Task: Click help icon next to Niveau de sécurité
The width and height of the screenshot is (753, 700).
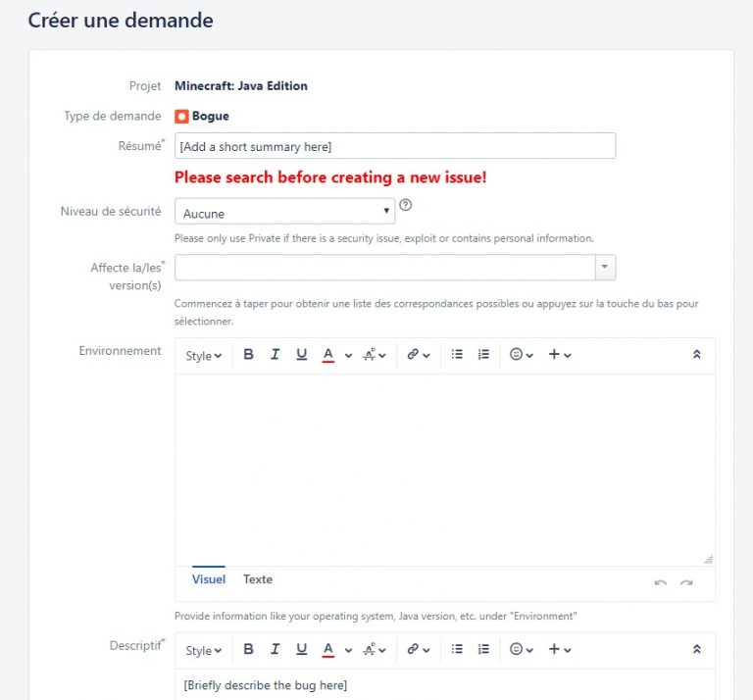Action: pos(406,206)
